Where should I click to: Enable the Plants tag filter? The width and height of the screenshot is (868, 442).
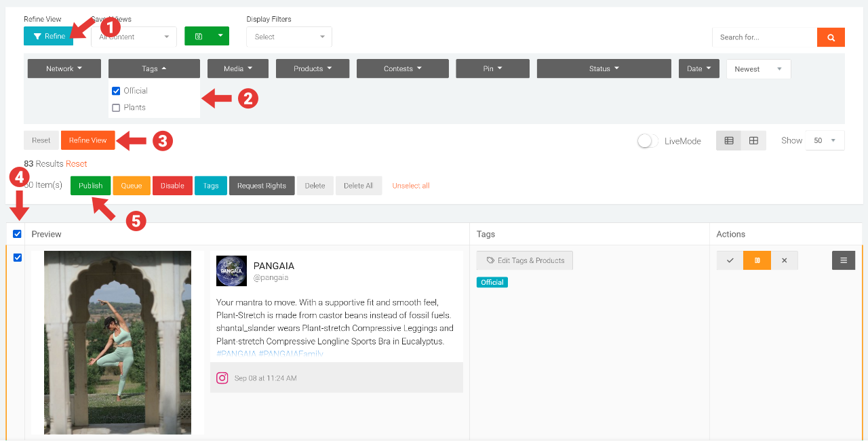pyautogui.click(x=115, y=107)
